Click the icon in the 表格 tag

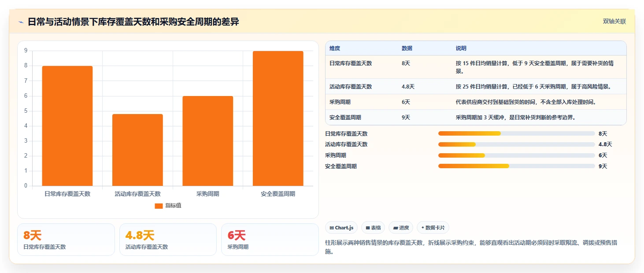click(x=368, y=228)
